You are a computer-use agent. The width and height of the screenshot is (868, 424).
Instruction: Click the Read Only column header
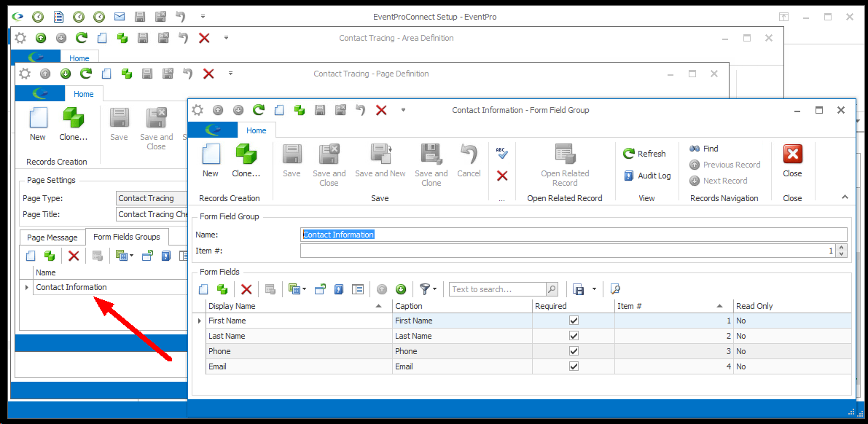(x=791, y=305)
